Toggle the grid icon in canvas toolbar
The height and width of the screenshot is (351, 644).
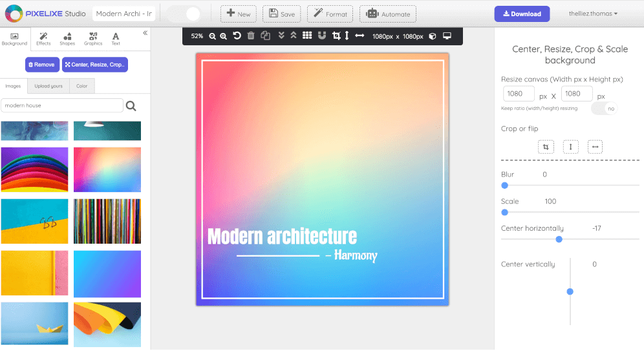(x=307, y=36)
